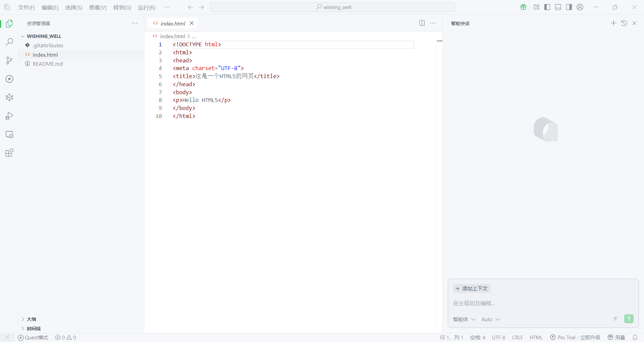
Task: Click line 5 containing the title tag
Action: tap(226, 76)
